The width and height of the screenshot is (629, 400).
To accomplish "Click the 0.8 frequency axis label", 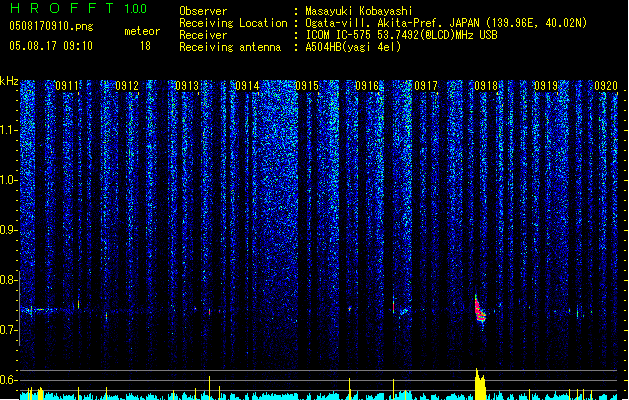I will pyautogui.click(x=9, y=280).
